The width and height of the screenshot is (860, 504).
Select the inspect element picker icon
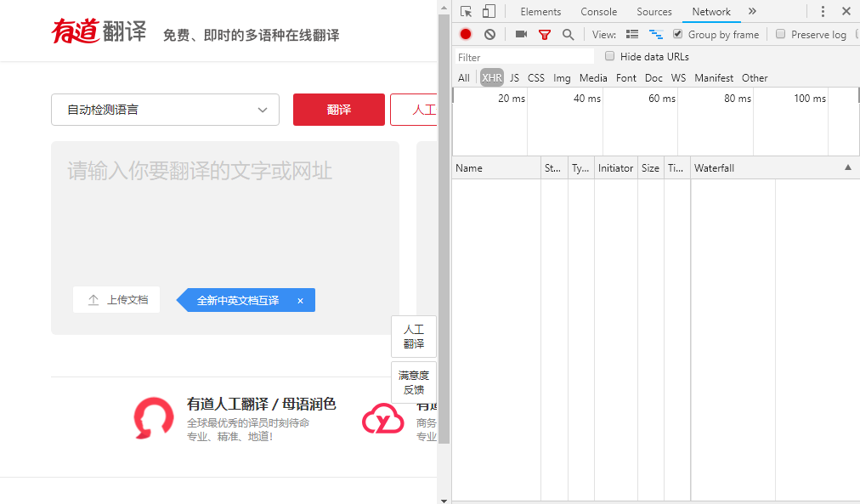click(466, 12)
